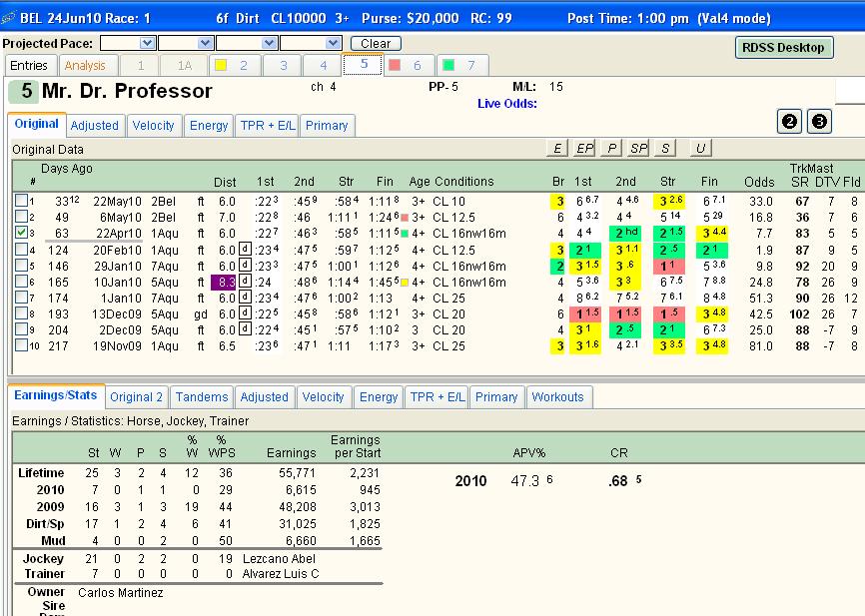Click the Clear button
Viewport: 865px width, 616px height.
[376, 43]
